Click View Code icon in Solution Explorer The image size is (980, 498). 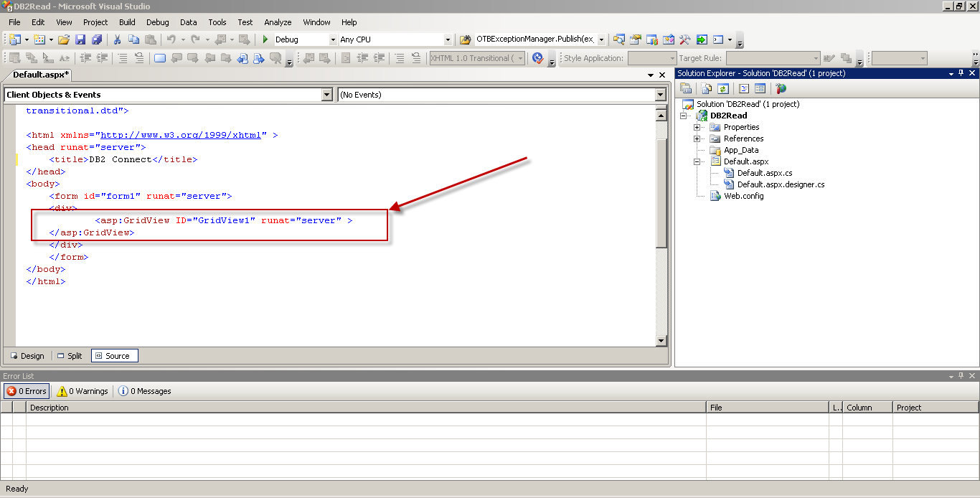coord(744,88)
